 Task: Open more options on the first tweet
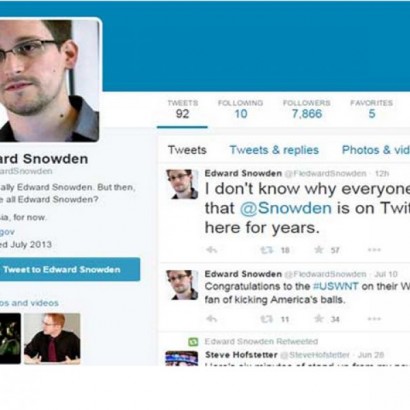click(374, 250)
